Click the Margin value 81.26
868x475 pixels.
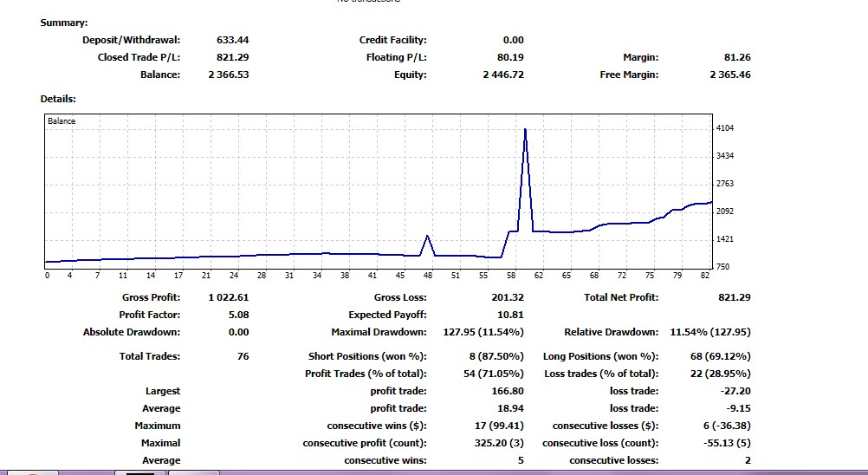[737, 57]
